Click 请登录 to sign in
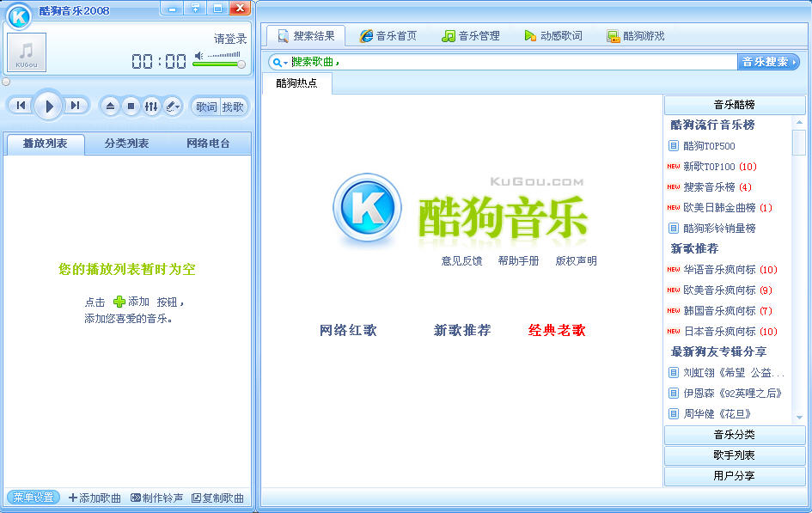 (x=230, y=39)
